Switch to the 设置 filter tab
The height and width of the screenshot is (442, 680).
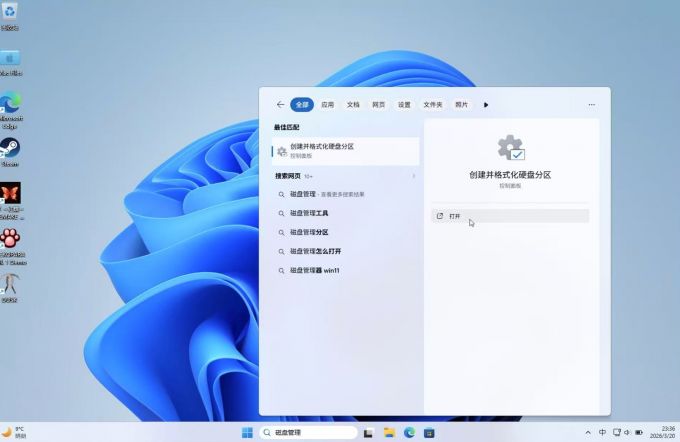coord(404,105)
